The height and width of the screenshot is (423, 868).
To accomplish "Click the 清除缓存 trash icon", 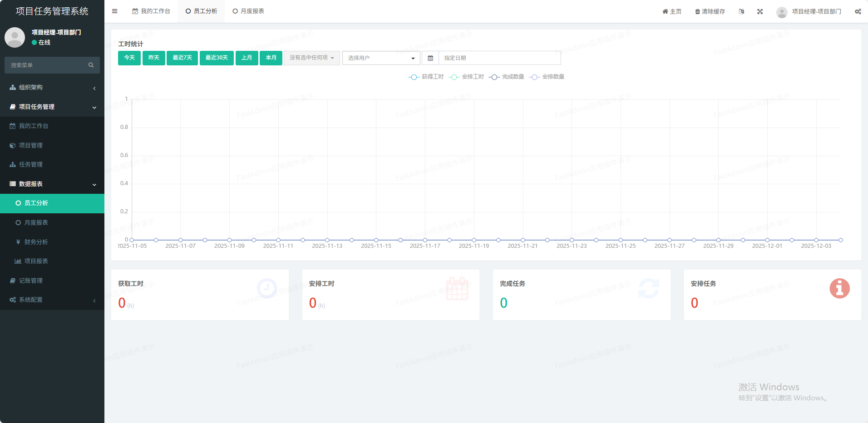I will (x=697, y=12).
